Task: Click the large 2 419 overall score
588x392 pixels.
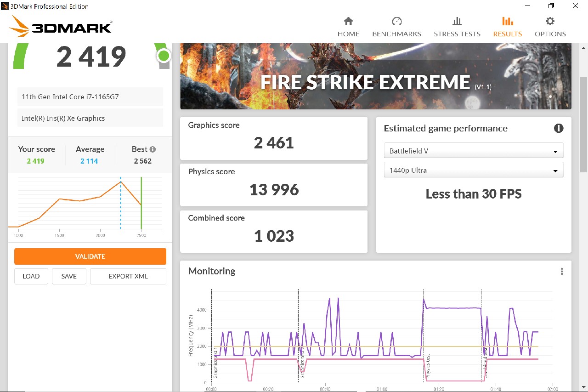Action: point(91,57)
